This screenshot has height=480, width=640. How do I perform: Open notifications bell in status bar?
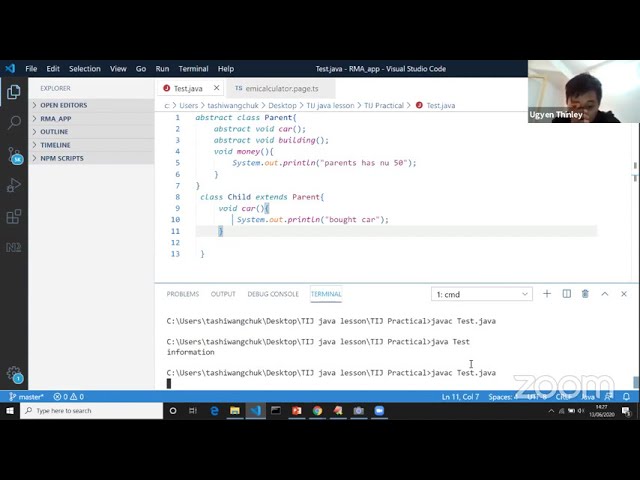pyautogui.click(x=627, y=397)
